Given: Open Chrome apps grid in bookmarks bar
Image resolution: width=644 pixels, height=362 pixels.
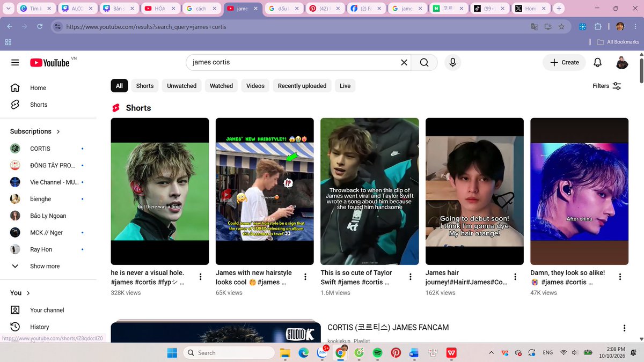Looking at the screenshot, I should click(x=8, y=42).
